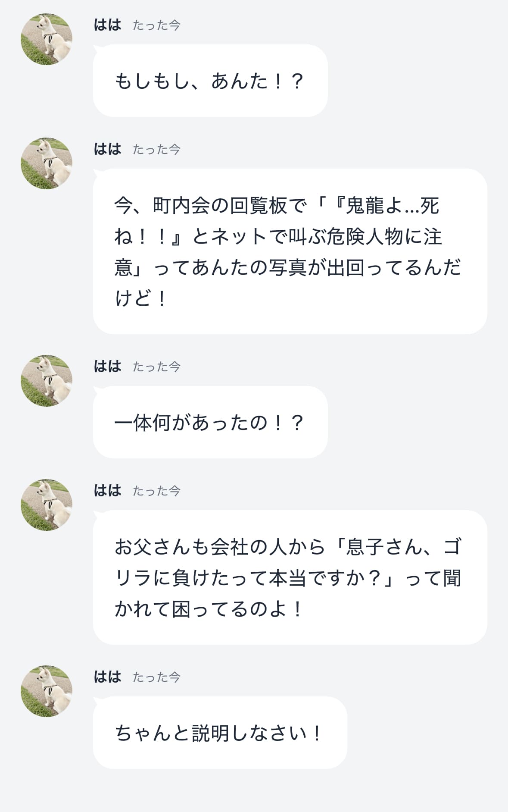Viewport: 508px width, 812px height.
Task: Click the dog avatar beside "もしもし、あんた！？"
Action: [47, 39]
